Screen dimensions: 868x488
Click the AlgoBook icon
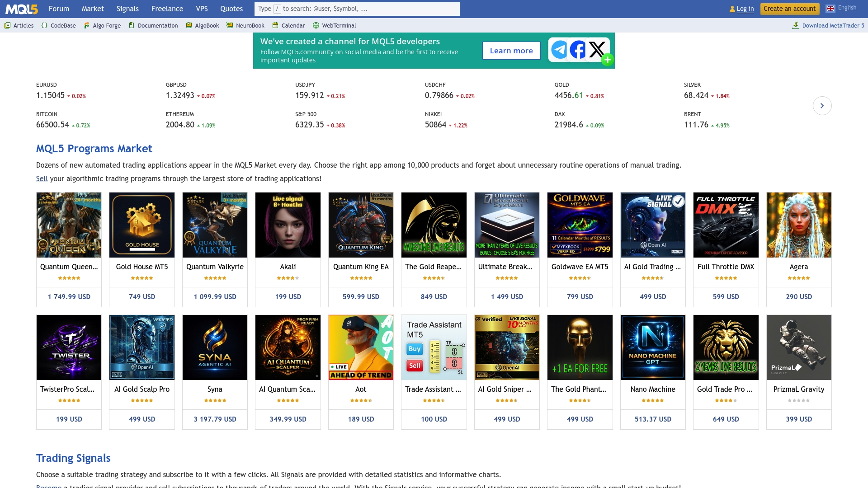189,25
